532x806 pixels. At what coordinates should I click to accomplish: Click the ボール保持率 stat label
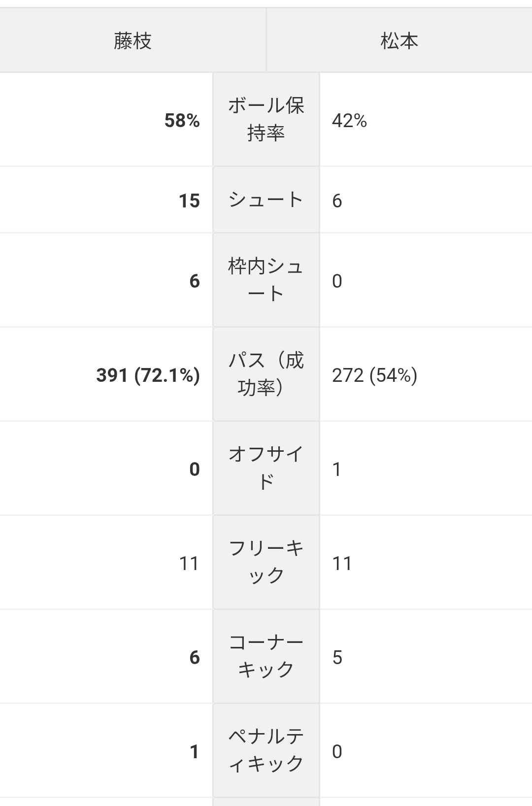point(266,120)
